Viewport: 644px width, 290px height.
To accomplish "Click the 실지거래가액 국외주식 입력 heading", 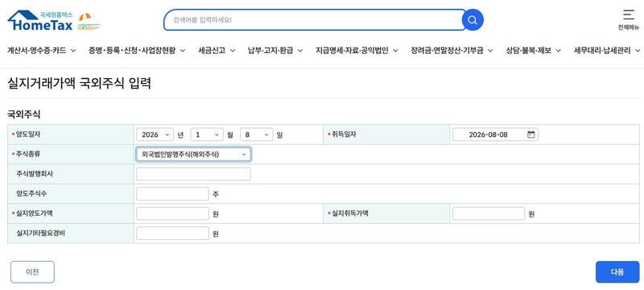I will [x=79, y=84].
